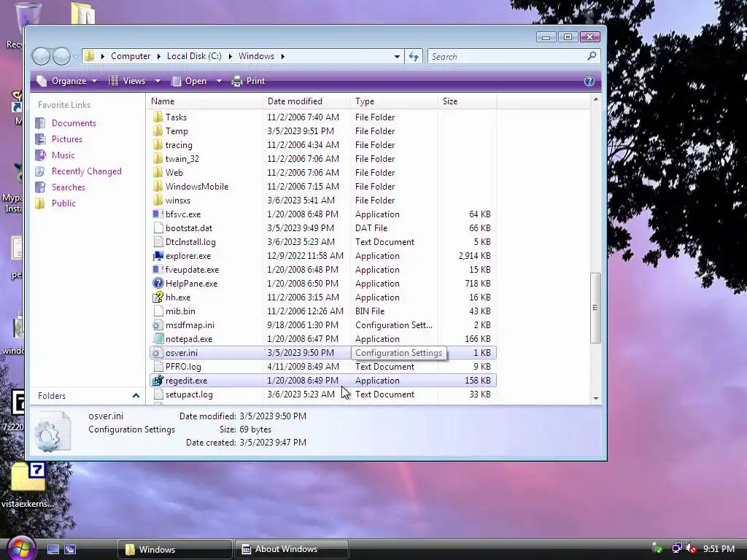Image resolution: width=747 pixels, height=560 pixels.
Task: Select the setupact.log file name
Action: (x=189, y=394)
